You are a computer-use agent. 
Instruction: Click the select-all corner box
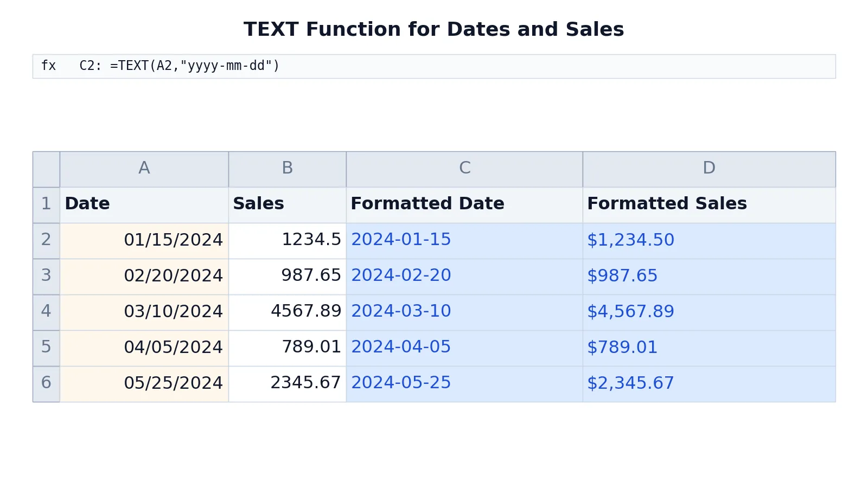[46, 169]
